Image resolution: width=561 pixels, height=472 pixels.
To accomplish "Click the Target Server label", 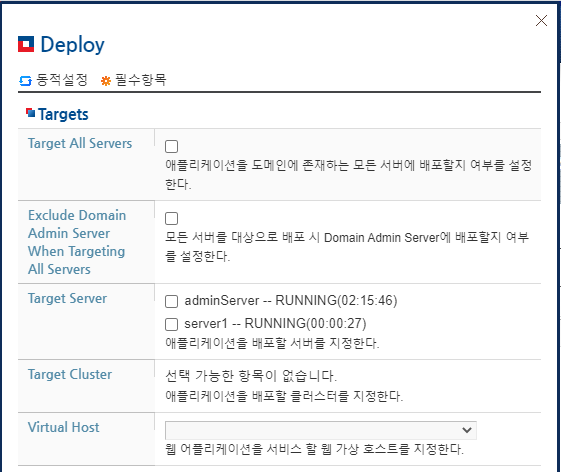I will [67, 298].
